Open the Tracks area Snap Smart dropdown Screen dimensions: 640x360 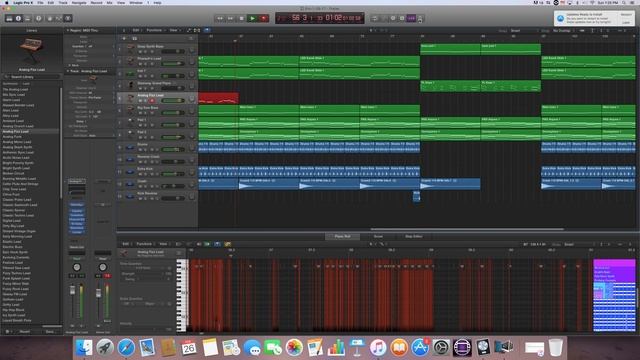524,31
